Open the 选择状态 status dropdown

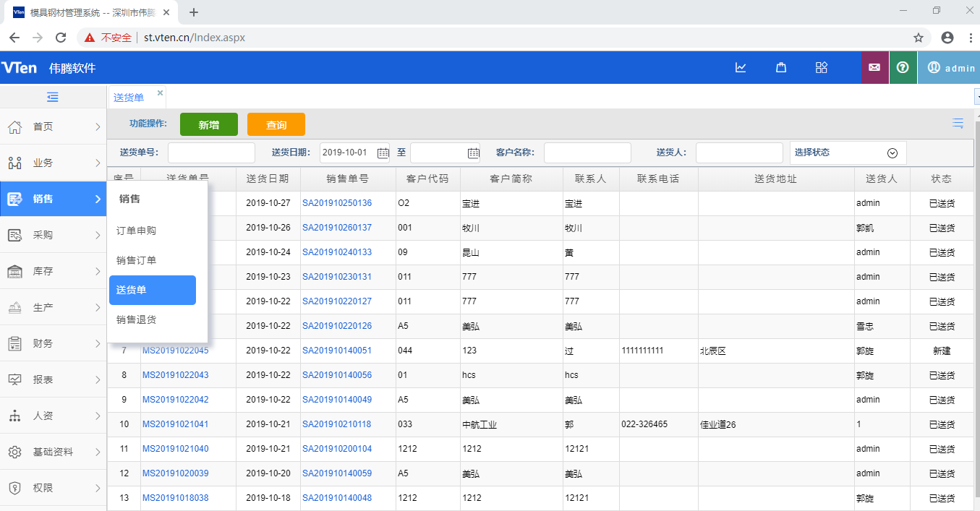(x=847, y=153)
